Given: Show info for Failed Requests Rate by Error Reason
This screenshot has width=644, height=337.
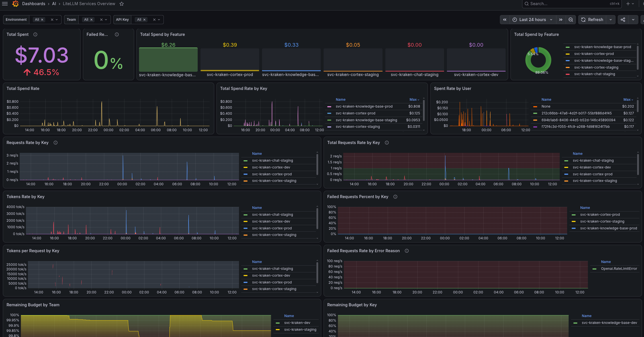Looking at the screenshot, I should click(x=407, y=251).
